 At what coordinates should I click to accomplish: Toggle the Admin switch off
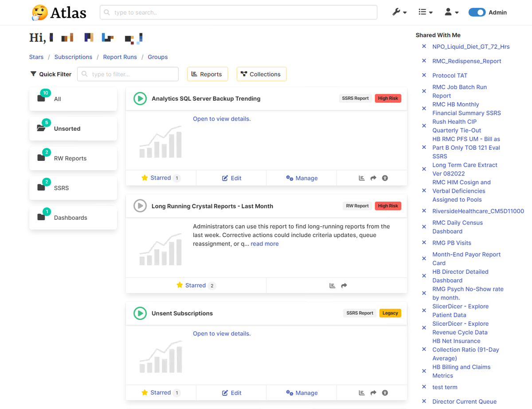pyautogui.click(x=477, y=12)
